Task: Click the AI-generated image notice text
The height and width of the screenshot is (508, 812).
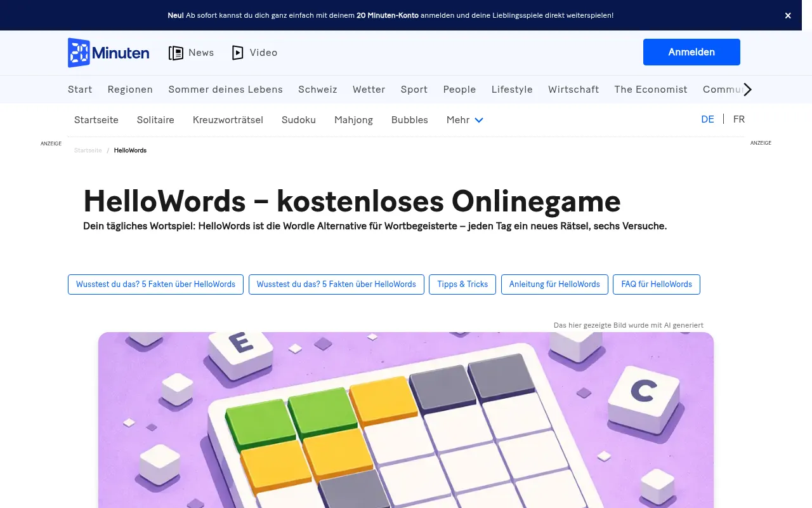Action: 629,325
